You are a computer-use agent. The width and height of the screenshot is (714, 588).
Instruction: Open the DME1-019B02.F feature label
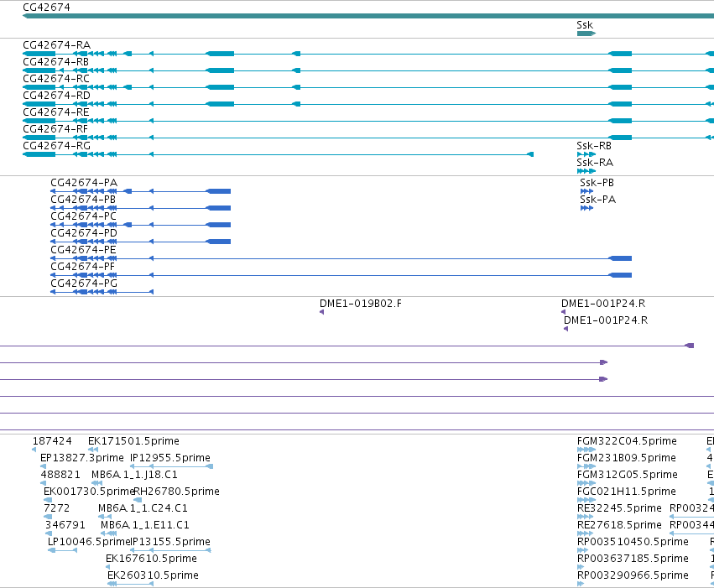(x=361, y=304)
